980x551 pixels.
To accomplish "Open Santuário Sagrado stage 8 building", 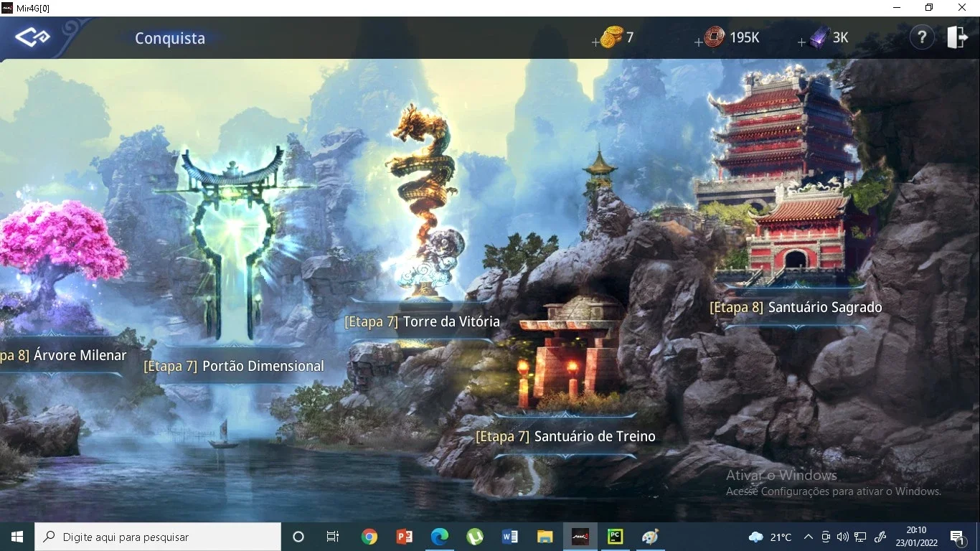I will 796,307.
